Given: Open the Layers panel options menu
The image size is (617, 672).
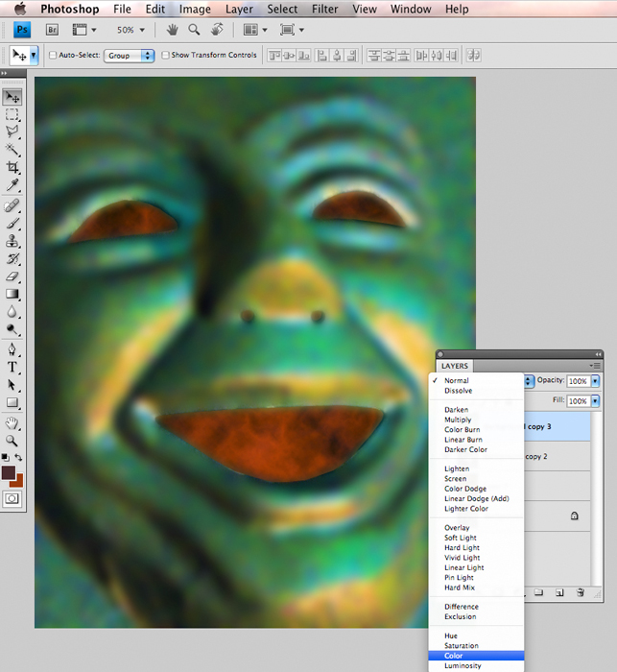Looking at the screenshot, I should (x=595, y=366).
